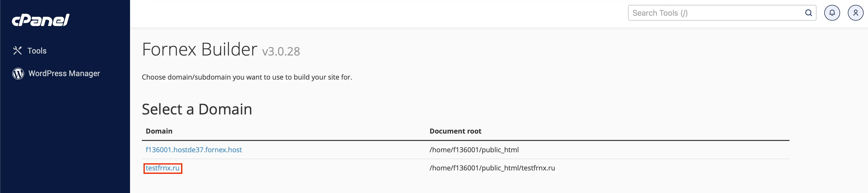Click the Document root column header
868x193 pixels.
(455, 131)
